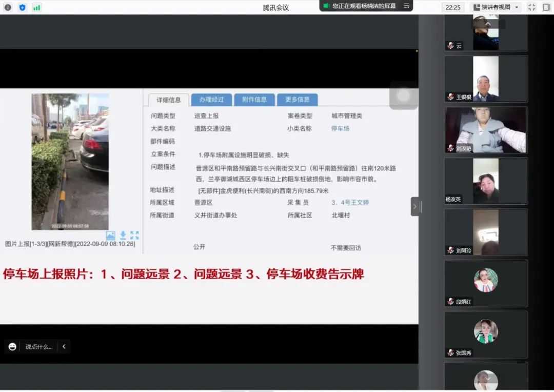
Task: Toggle the side panel layout icon
Action: pos(546,7)
